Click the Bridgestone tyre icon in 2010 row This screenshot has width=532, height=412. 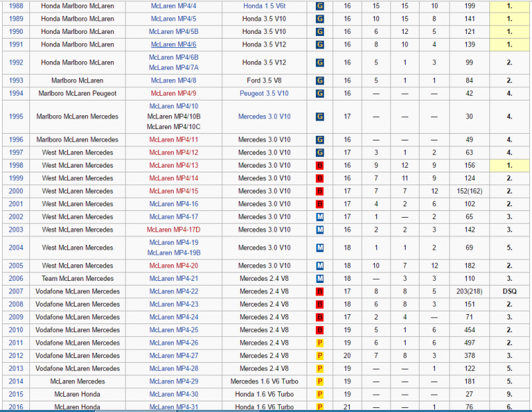pos(320,330)
